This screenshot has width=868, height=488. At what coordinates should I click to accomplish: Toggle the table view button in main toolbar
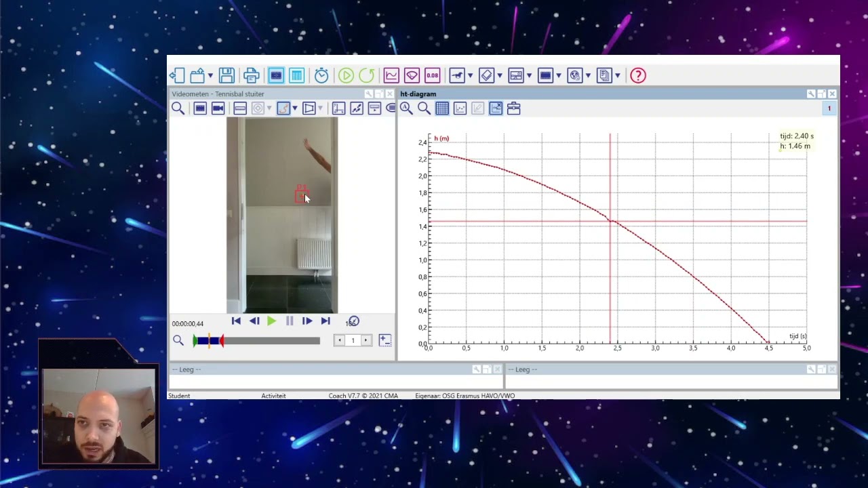pos(297,75)
